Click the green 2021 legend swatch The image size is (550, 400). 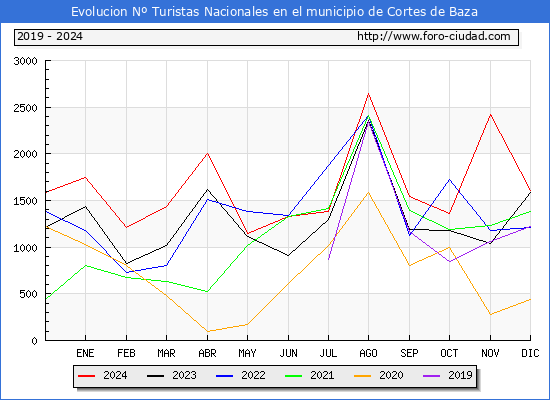pos(294,376)
